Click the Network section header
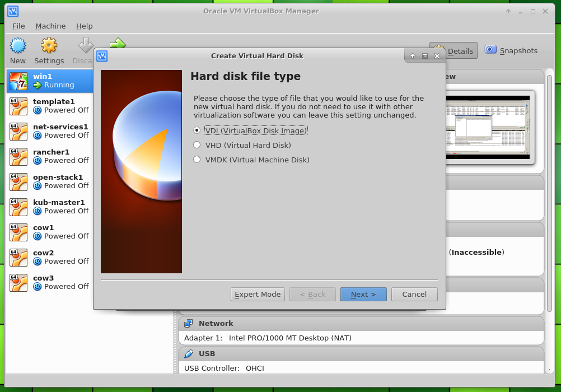This screenshot has width=561, height=392. pos(361,324)
